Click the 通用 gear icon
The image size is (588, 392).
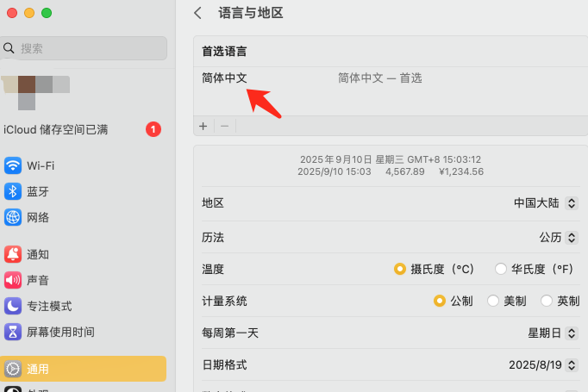(x=13, y=369)
